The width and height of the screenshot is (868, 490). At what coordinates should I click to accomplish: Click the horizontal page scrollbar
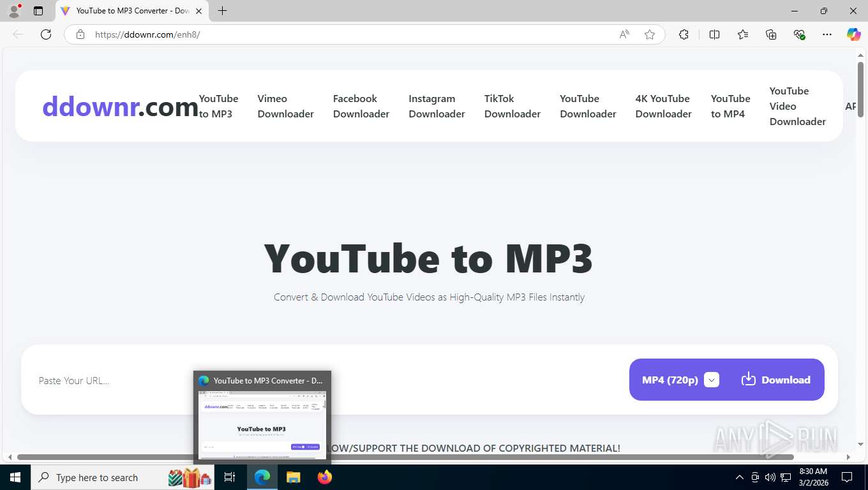405,457
